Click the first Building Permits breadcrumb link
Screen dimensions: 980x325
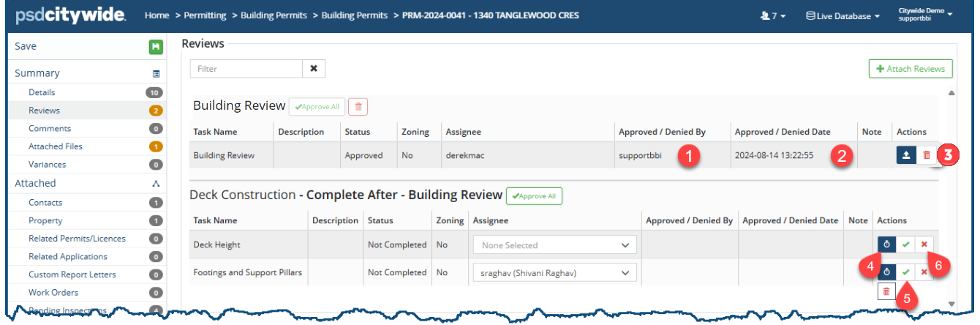pos(275,15)
